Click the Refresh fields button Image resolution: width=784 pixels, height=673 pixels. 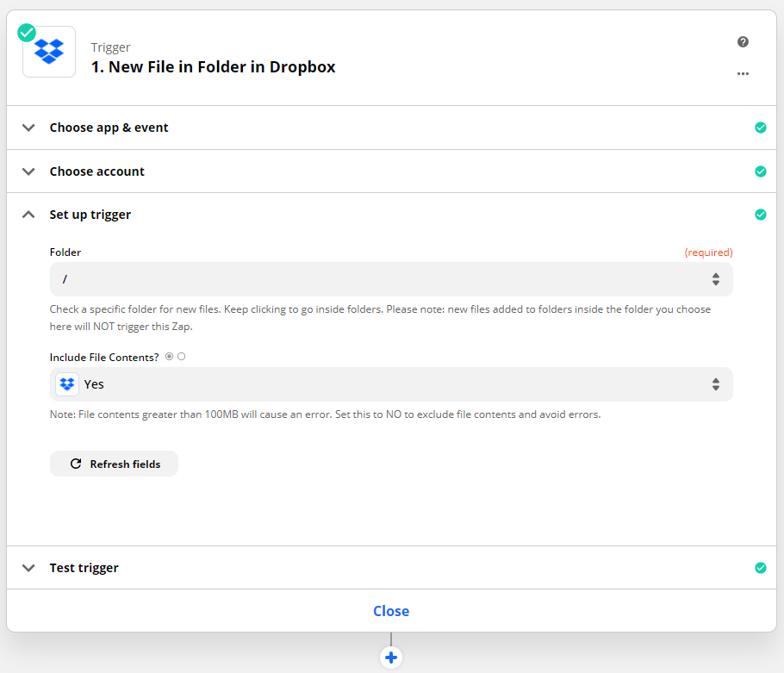[115, 464]
